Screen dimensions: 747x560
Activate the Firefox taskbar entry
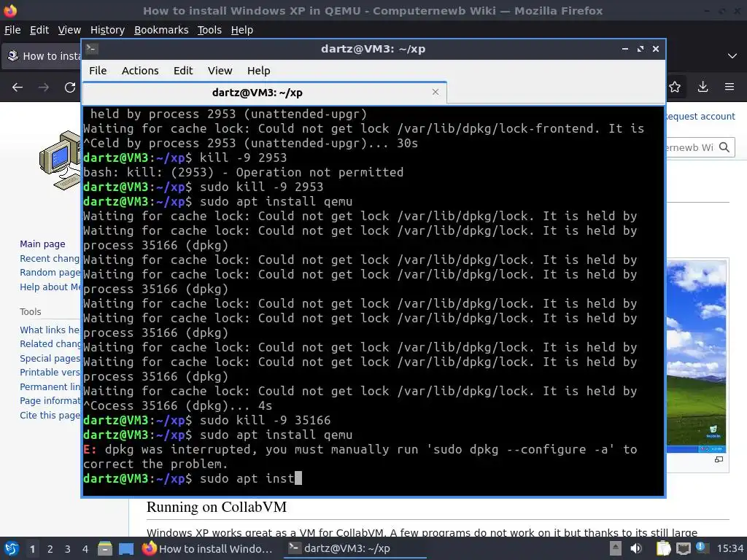[x=208, y=549]
